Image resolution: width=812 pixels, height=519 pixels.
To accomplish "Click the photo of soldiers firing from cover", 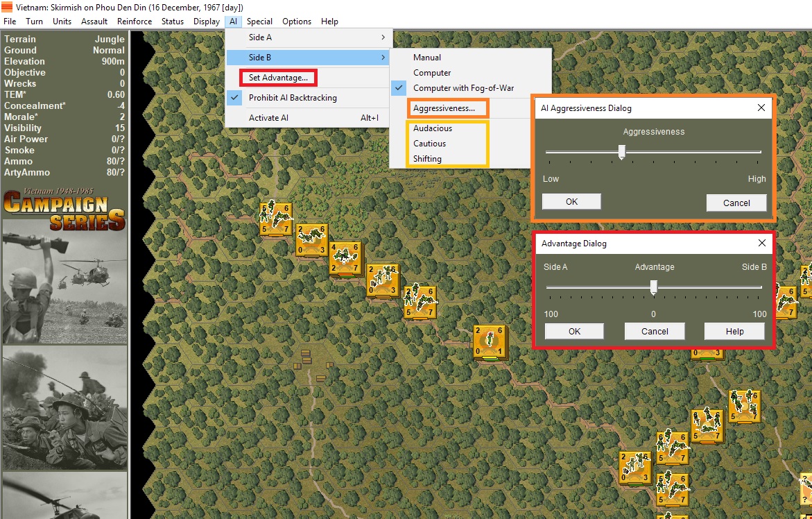I will (64, 408).
